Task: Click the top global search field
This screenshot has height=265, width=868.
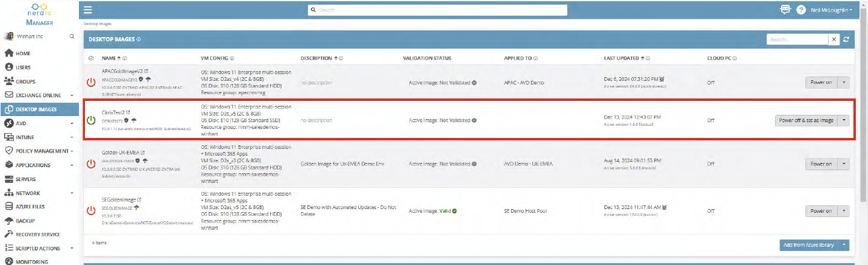Action: point(437,10)
